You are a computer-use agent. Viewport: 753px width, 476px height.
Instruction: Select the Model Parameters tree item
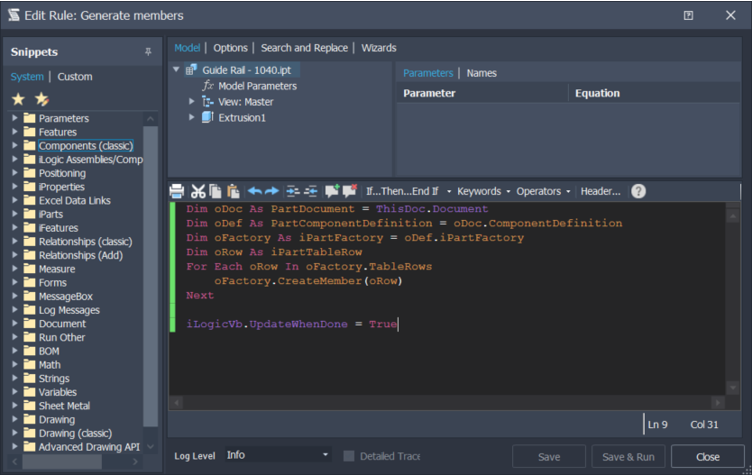pos(257,86)
